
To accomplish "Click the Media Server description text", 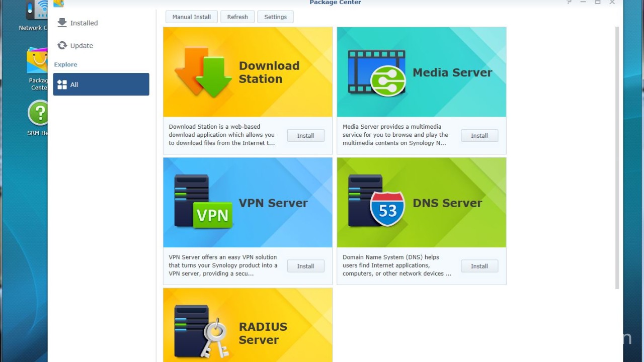I will [395, 135].
